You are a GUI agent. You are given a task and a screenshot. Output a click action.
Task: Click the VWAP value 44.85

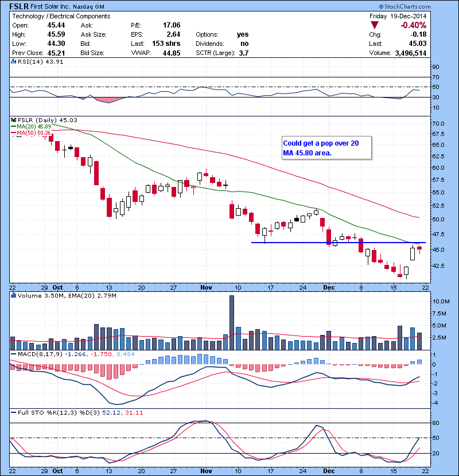172,53
